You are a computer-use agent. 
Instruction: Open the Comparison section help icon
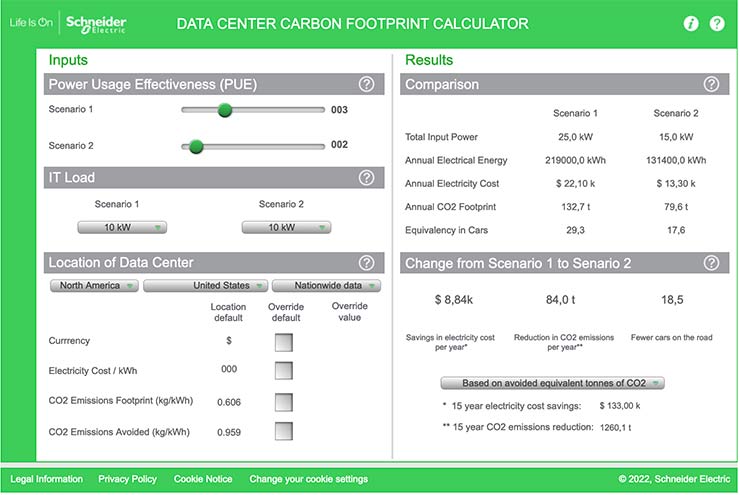point(711,85)
